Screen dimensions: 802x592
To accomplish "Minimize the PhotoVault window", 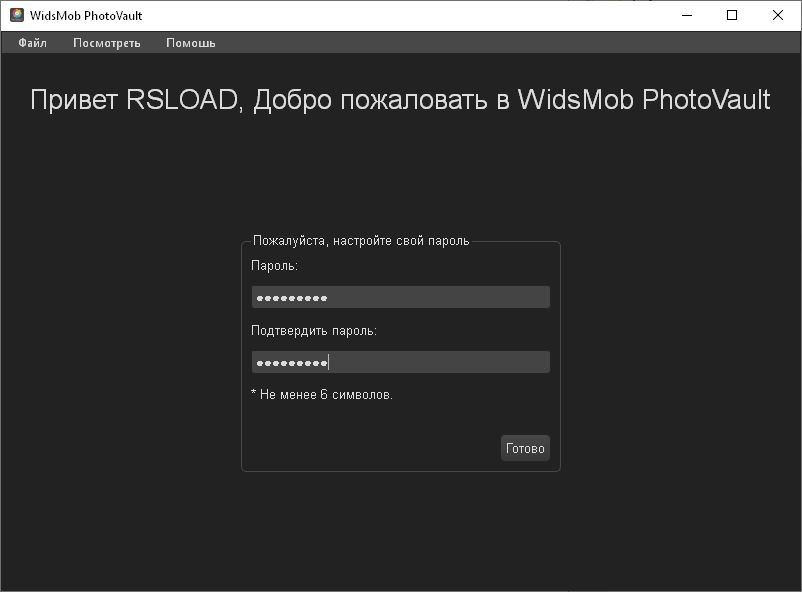I will click(686, 15).
